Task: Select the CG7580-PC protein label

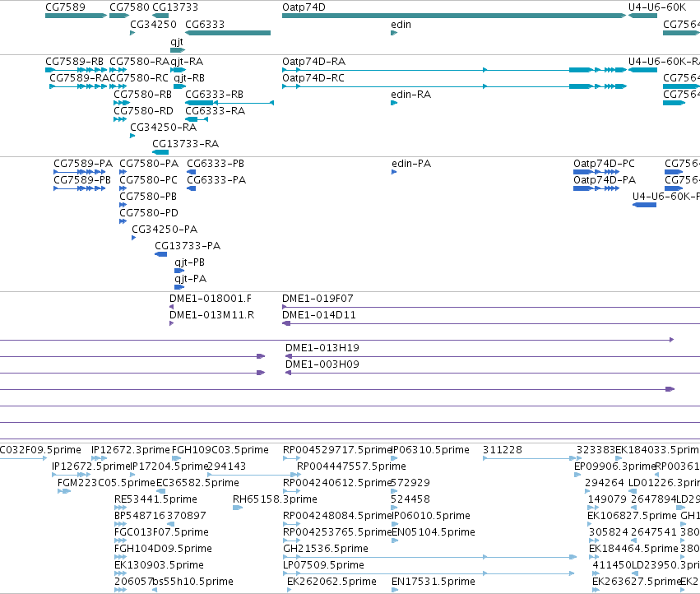Action: pyautogui.click(x=148, y=180)
